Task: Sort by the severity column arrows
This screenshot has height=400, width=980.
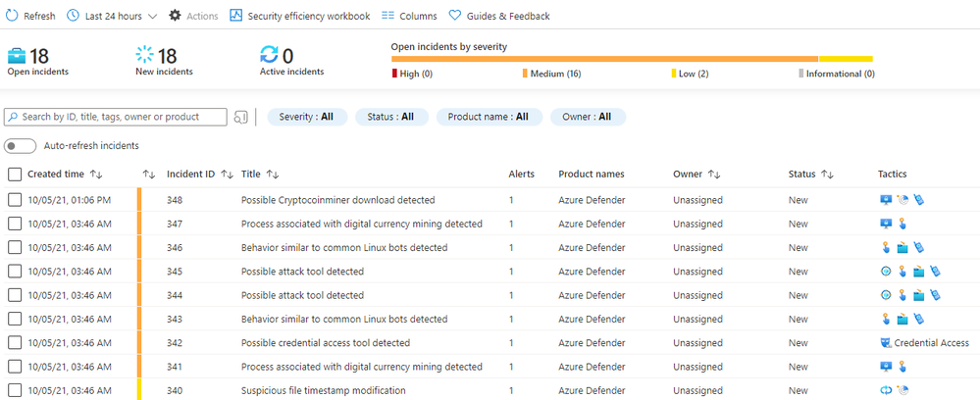Action: [x=149, y=175]
